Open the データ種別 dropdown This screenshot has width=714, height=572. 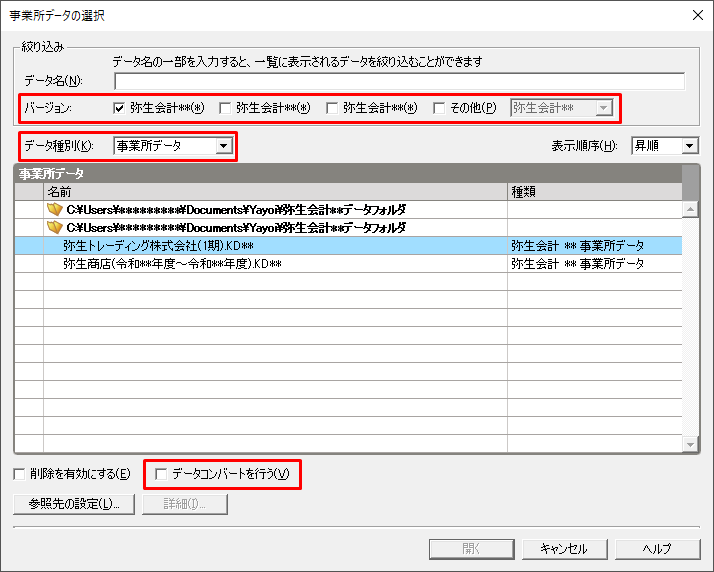173,146
